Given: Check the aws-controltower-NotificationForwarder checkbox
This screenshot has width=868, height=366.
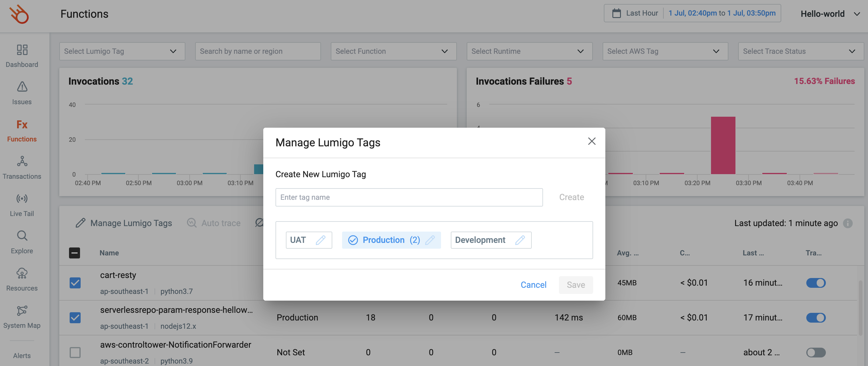Looking at the screenshot, I should (75, 352).
